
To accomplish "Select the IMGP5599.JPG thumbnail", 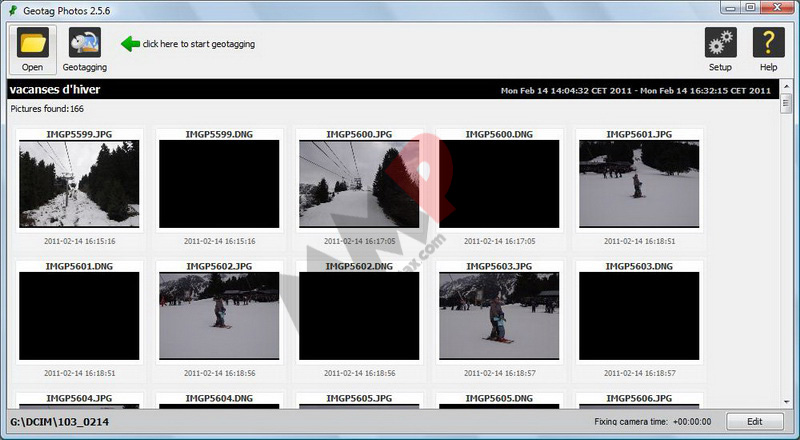I will 79,184.
